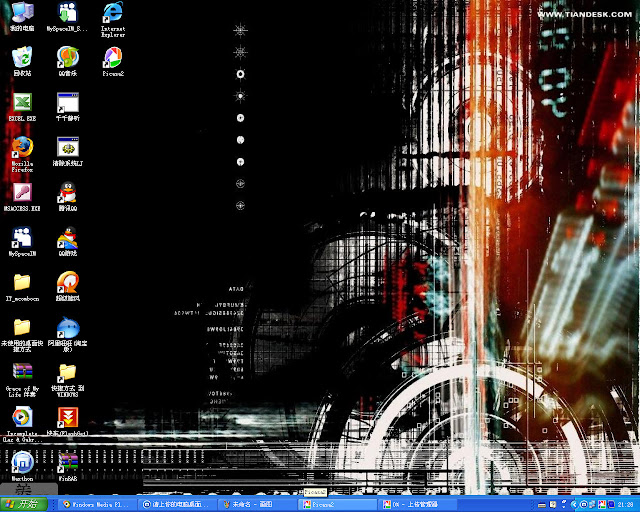
Task: Select the 千千静听 player shortcut
Action: click(68, 107)
